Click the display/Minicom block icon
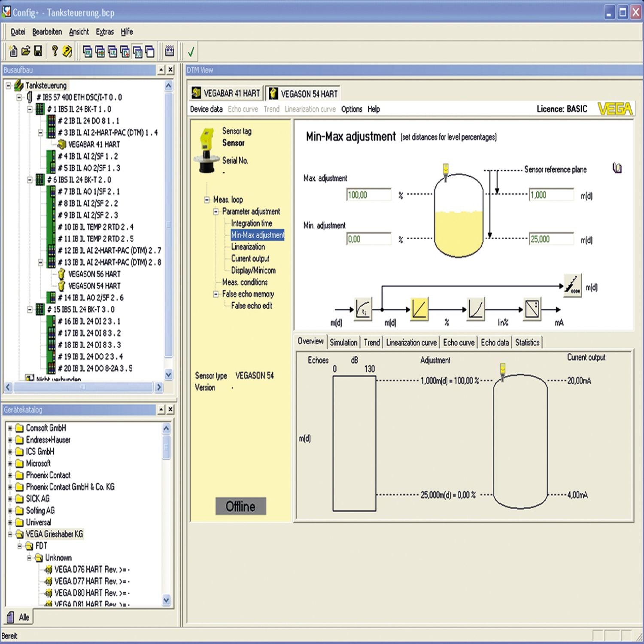644x644 pixels. pos(572,286)
